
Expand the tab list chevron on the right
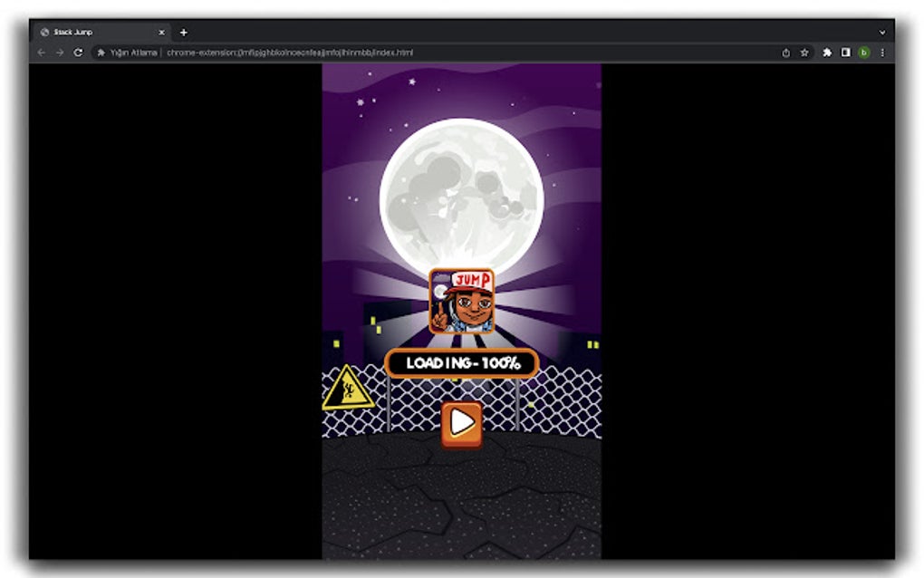pos(883,32)
